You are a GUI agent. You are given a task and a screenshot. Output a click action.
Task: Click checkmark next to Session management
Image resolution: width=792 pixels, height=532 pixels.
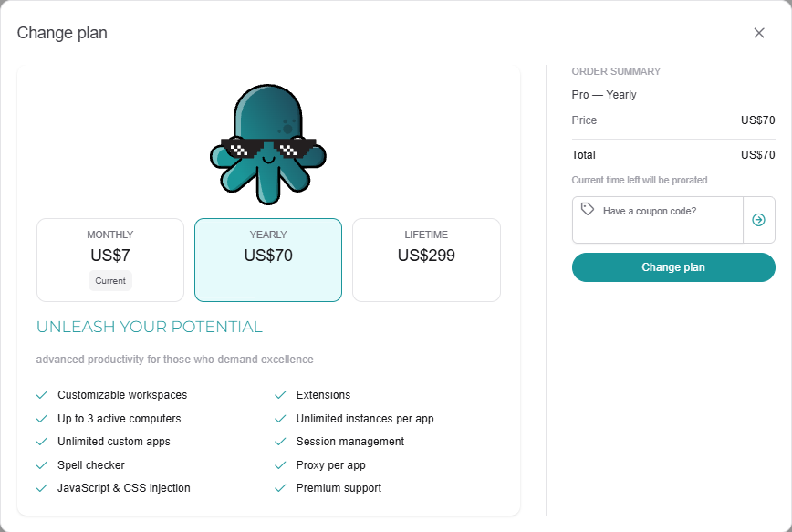280,442
